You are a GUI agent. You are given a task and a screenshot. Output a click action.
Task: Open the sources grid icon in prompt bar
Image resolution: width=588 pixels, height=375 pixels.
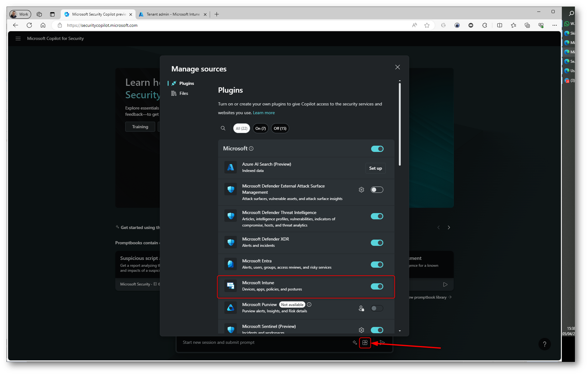[365, 343]
